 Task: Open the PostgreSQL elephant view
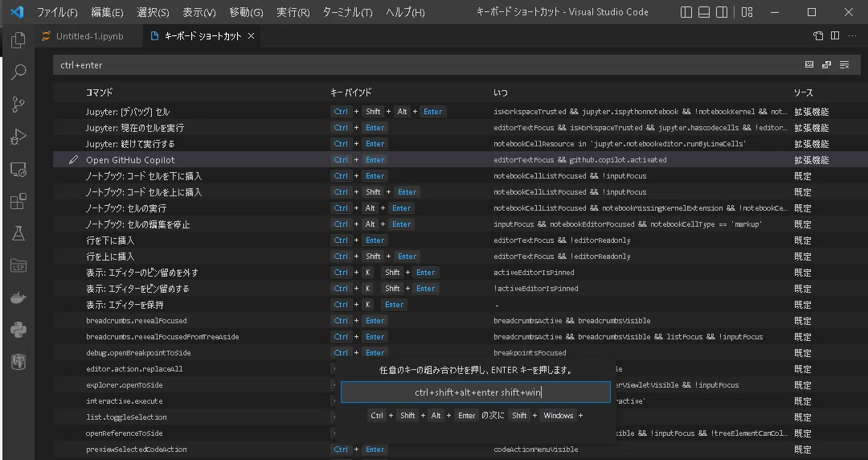(x=18, y=363)
